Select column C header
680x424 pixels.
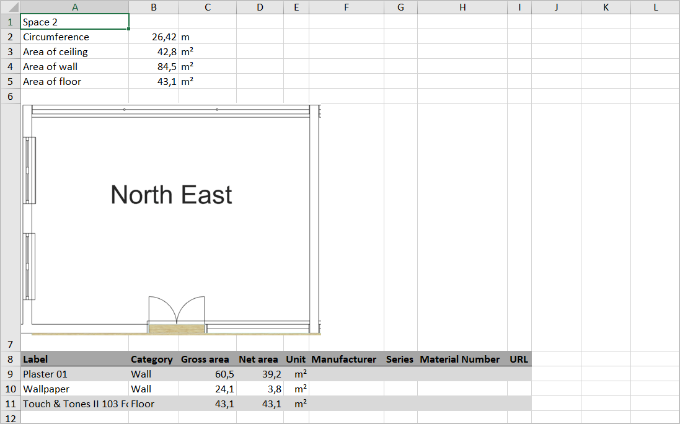click(207, 7)
